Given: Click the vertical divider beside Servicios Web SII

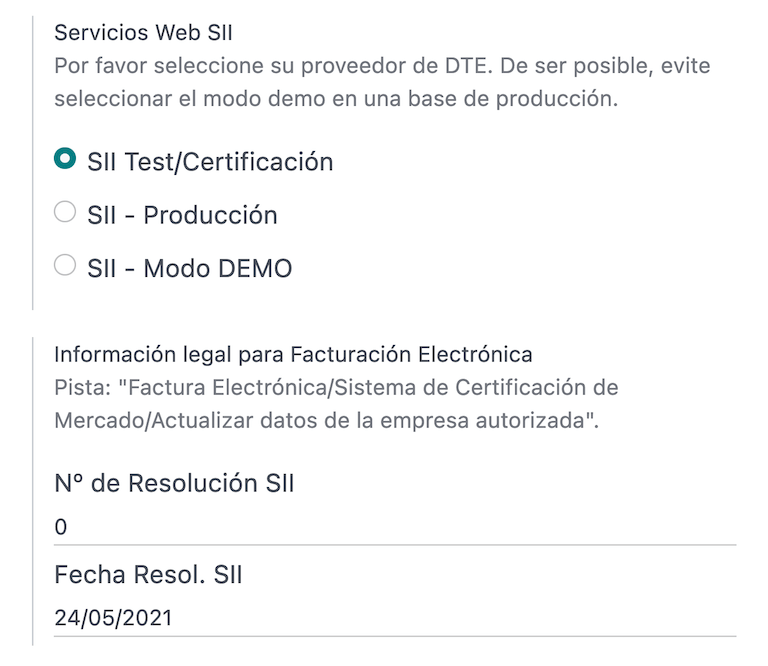Looking at the screenshot, I should point(33,160).
